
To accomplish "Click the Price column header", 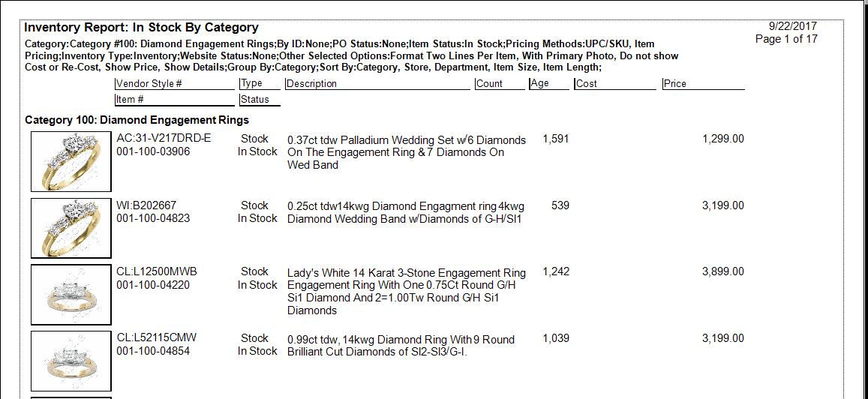I will (x=675, y=84).
